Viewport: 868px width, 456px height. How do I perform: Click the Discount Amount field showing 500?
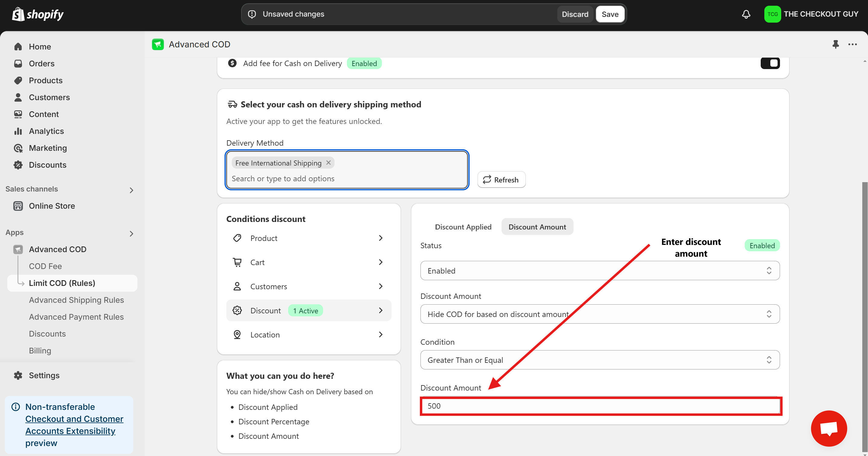pyautogui.click(x=600, y=406)
